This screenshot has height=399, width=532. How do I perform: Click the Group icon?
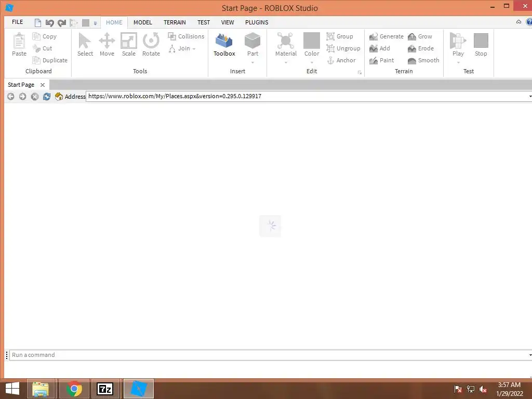tap(330, 36)
